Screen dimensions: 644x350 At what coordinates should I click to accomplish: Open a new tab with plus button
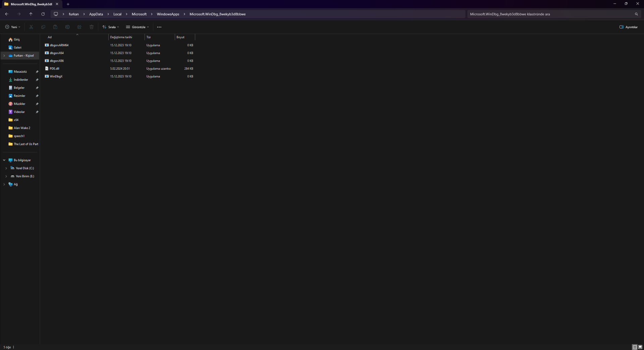click(x=68, y=4)
